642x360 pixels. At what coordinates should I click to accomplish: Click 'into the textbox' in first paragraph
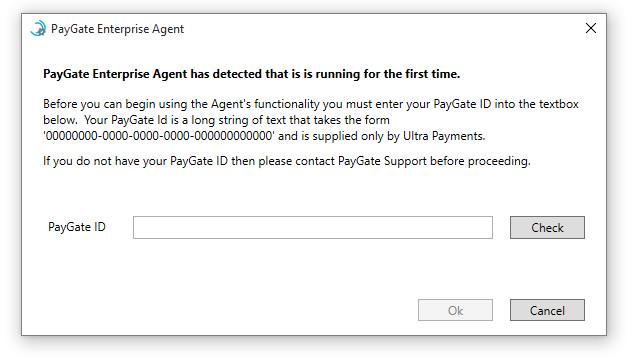(x=536, y=104)
